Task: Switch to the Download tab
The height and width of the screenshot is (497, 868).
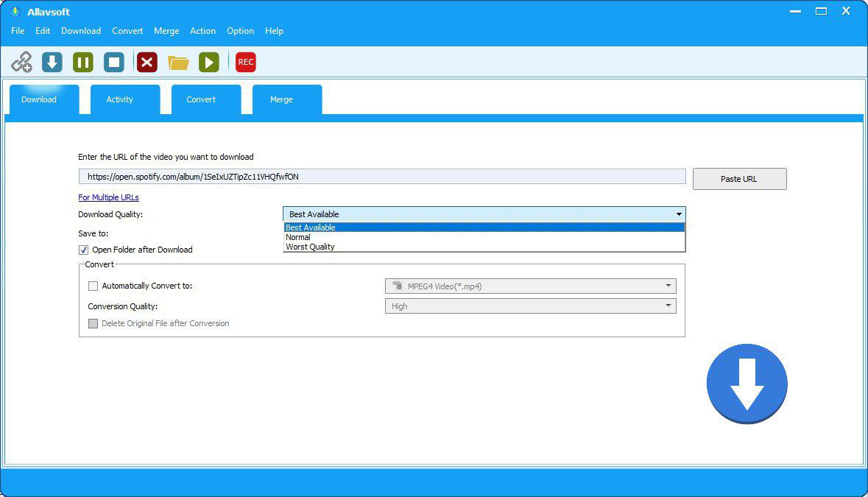Action: click(43, 99)
